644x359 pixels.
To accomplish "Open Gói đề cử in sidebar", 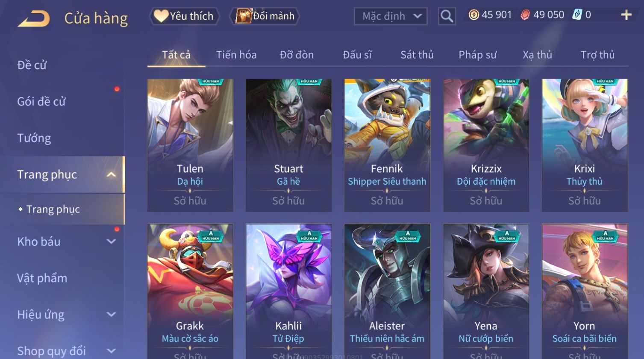I will pos(41,102).
